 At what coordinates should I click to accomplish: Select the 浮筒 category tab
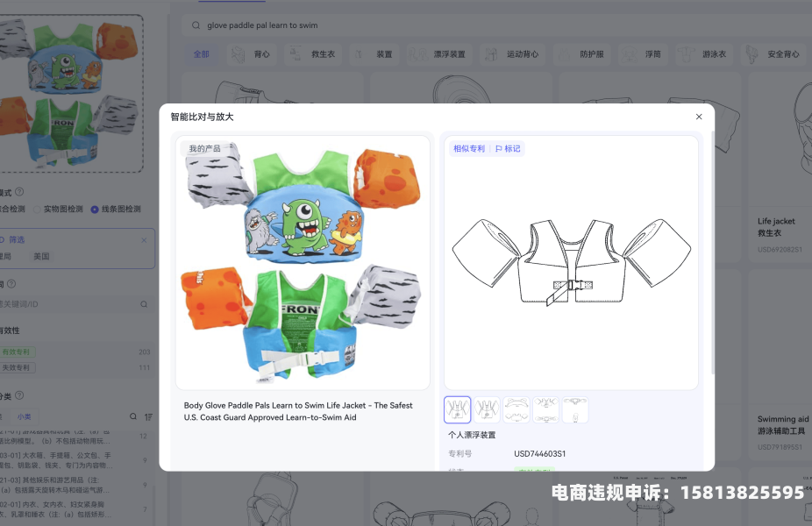(x=643, y=53)
